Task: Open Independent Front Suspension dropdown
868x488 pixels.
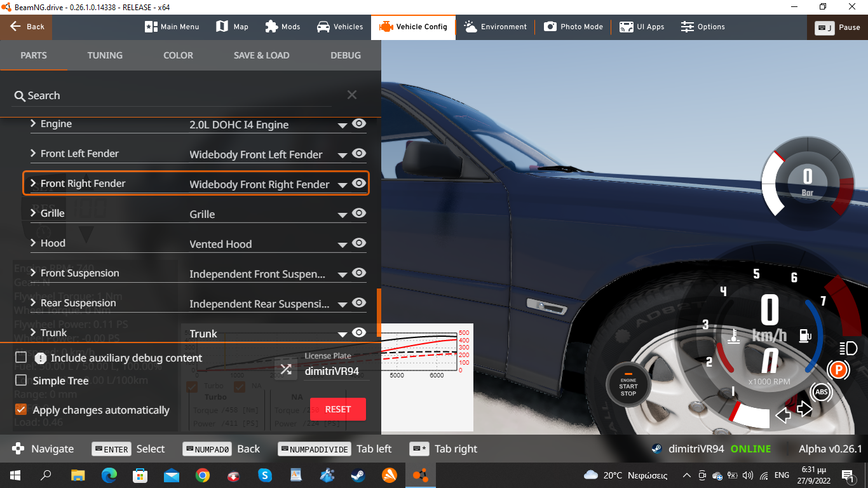Action: coord(268,274)
